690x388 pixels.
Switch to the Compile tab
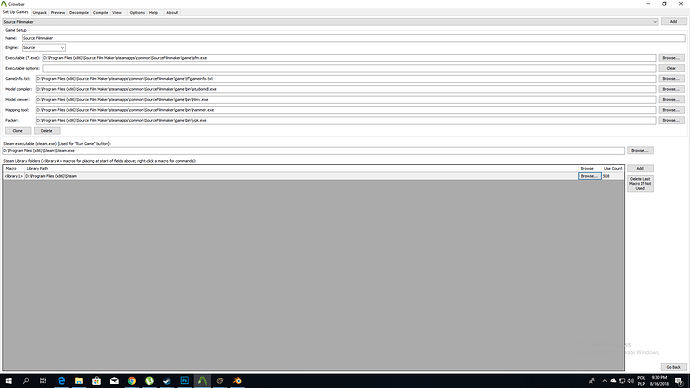(x=100, y=13)
